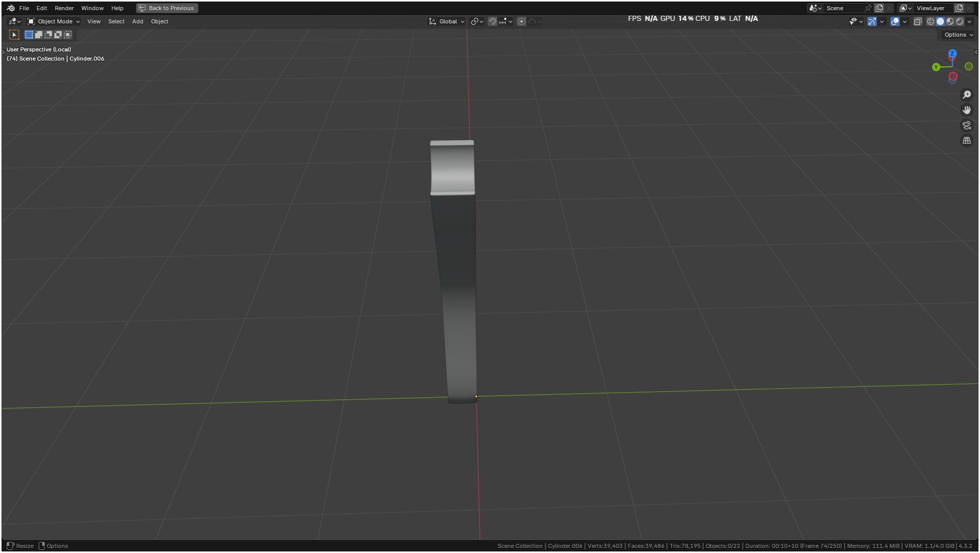Choose extend selection mode icon
Screen dimensions: 980x553
39,35
